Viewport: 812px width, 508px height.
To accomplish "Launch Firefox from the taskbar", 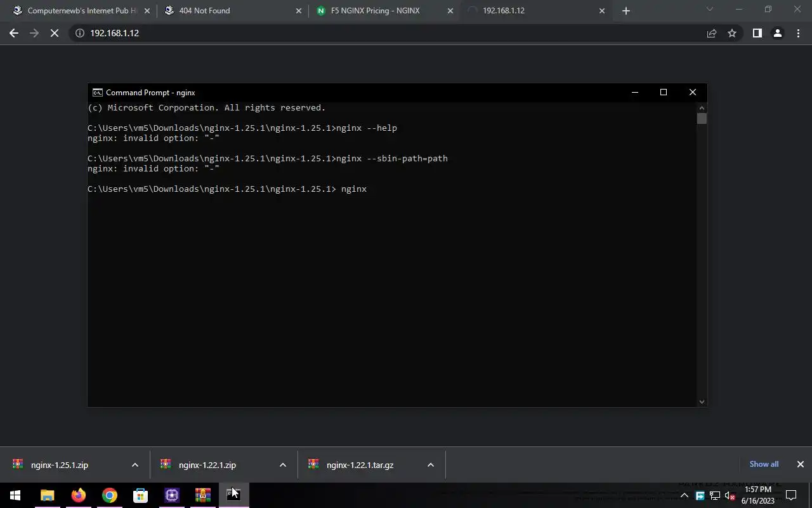I will coord(79,495).
